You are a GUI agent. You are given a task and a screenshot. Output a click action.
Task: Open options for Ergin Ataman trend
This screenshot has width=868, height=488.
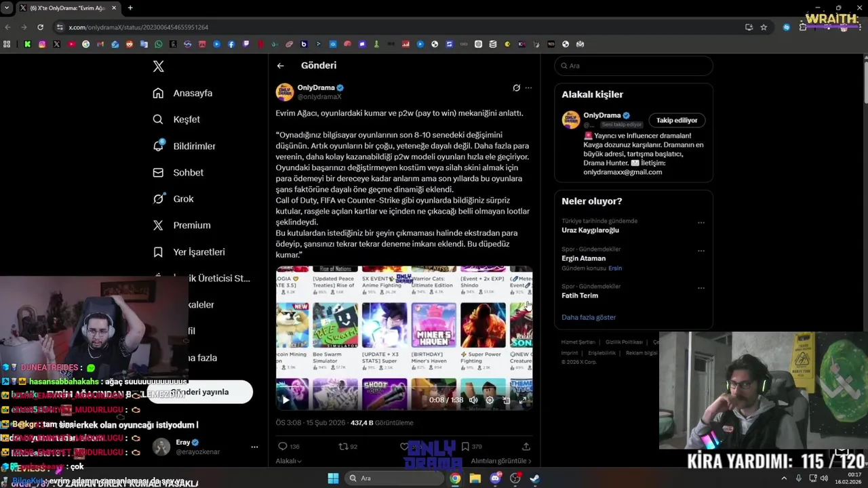[701, 251]
